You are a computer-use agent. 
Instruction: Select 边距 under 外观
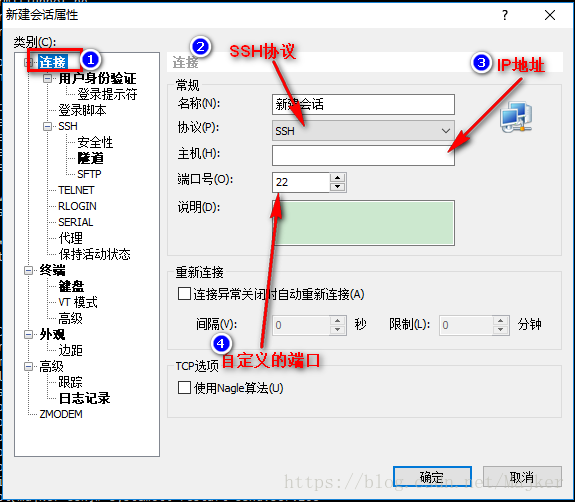click(x=70, y=350)
